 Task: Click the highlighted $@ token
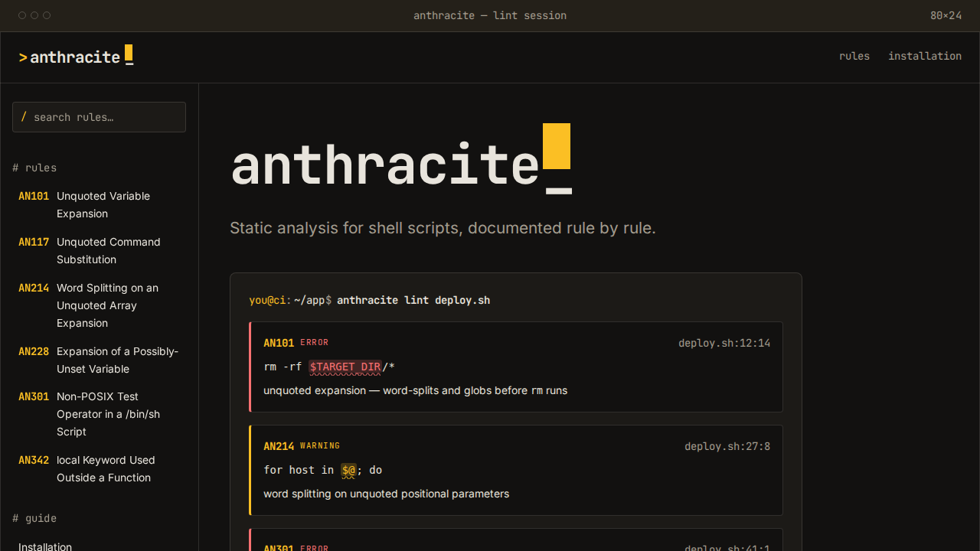coord(349,470)
